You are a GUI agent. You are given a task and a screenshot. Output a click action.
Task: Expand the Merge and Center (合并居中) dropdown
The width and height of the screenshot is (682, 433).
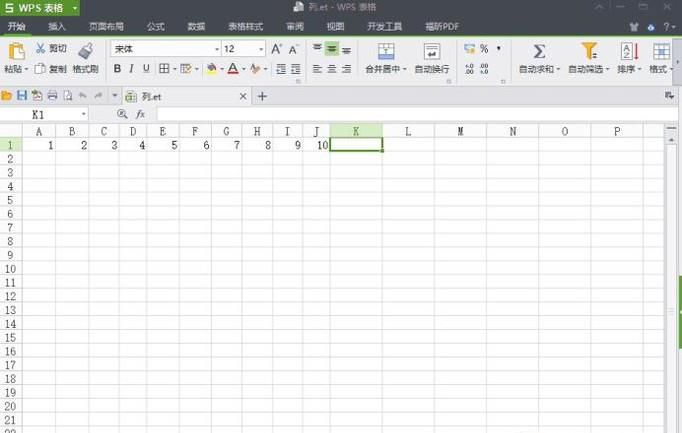pos(404,70)
